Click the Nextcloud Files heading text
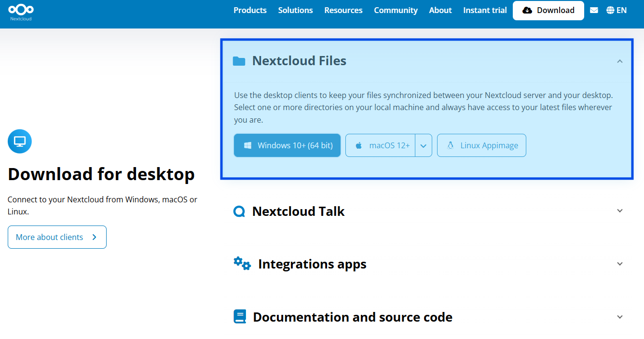The width and height of the screenshot is (644, 339). coord(299,61)
